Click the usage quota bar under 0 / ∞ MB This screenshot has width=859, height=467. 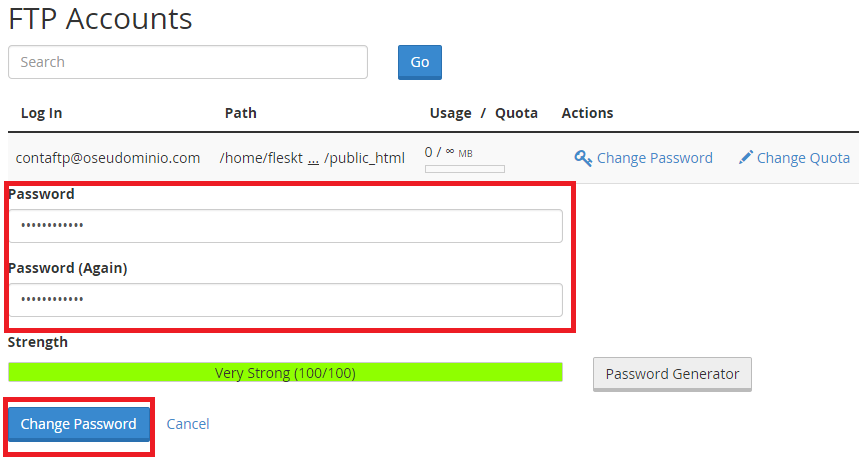[x=464, y=169]
